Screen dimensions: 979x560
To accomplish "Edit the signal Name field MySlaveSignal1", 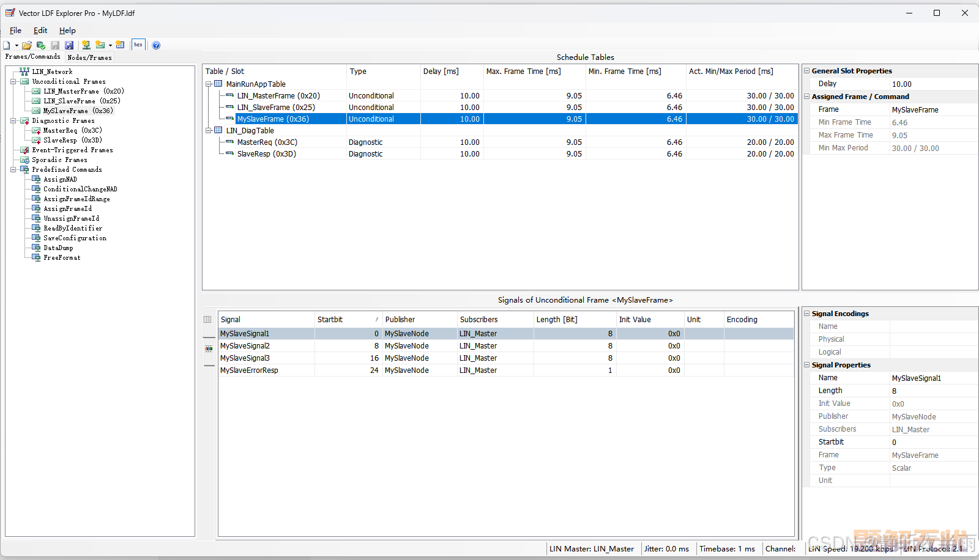I will 934,378.
